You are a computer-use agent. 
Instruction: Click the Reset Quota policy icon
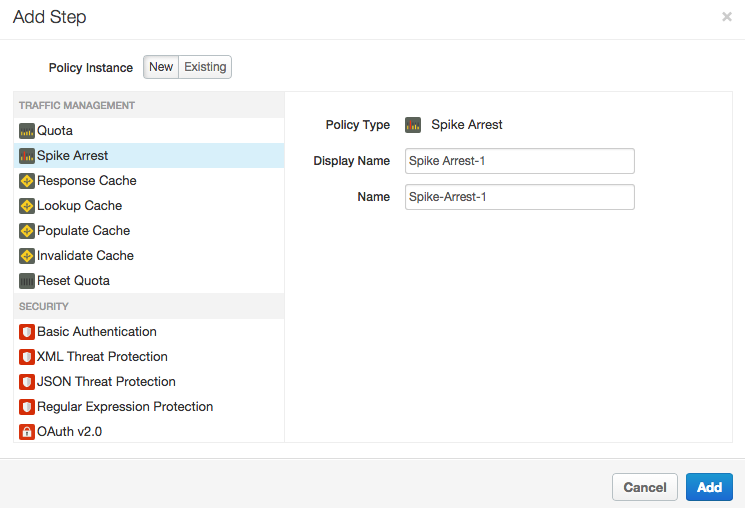coord(27,281)
